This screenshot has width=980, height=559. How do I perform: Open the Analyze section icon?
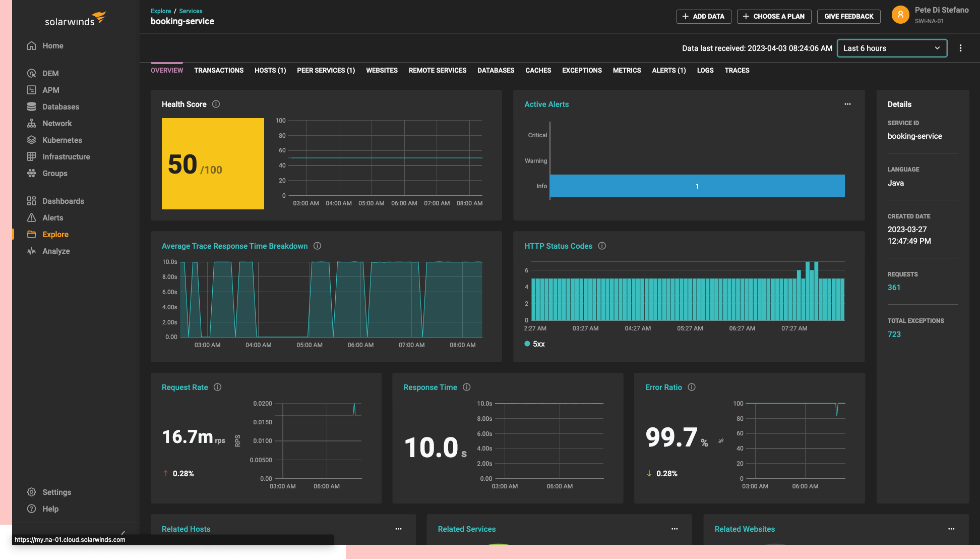[x=32, y=251]
